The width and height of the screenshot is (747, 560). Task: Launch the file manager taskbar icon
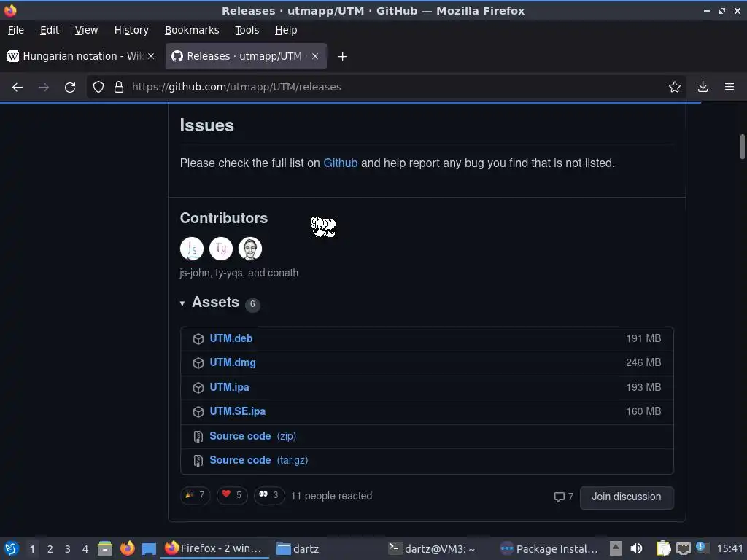(105, 548)
